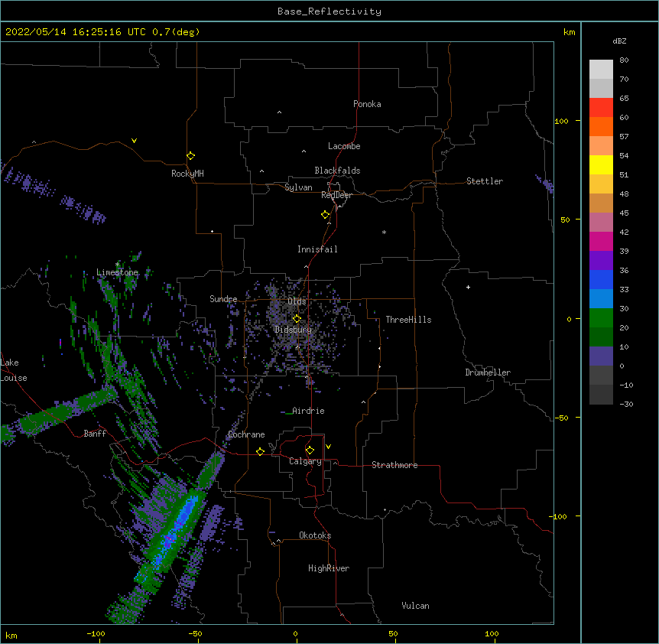Viewport: 659px width, 644px height.
Task: Click the dBZ legend heading
Action: pyautogui.click(x=619, y=41)
